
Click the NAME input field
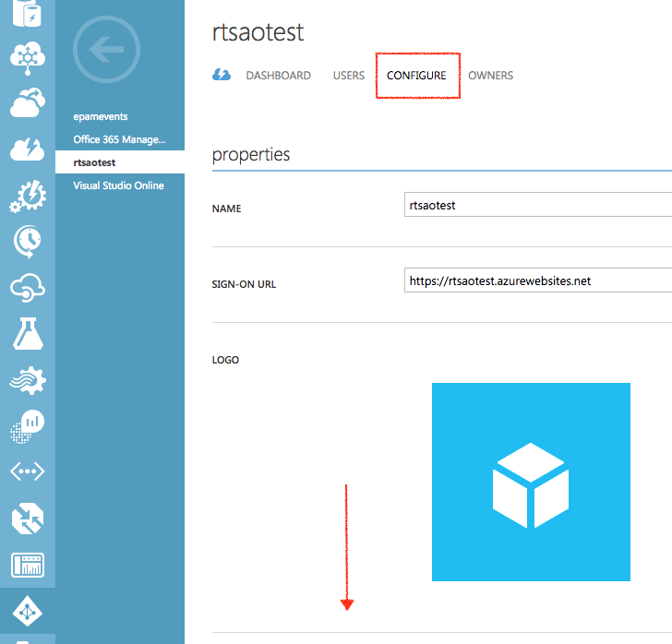[x=538, y=205]
